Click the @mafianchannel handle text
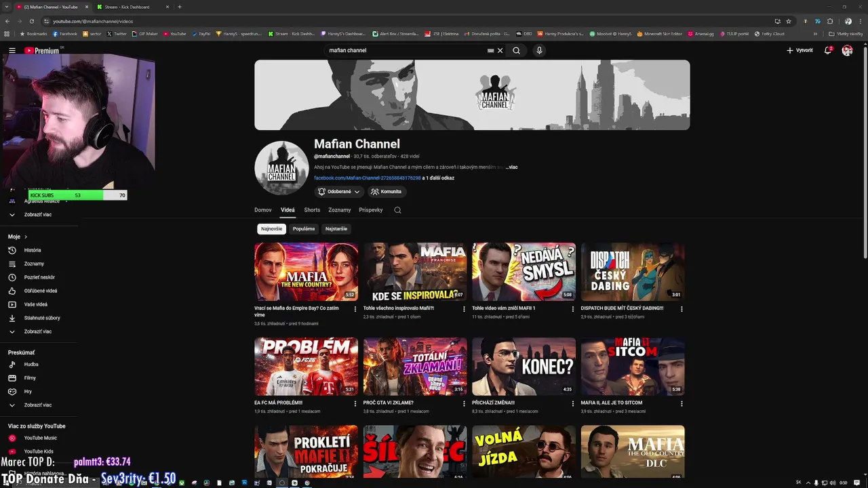The width and height of the screenshot is (868, 488). click(332, 157)
